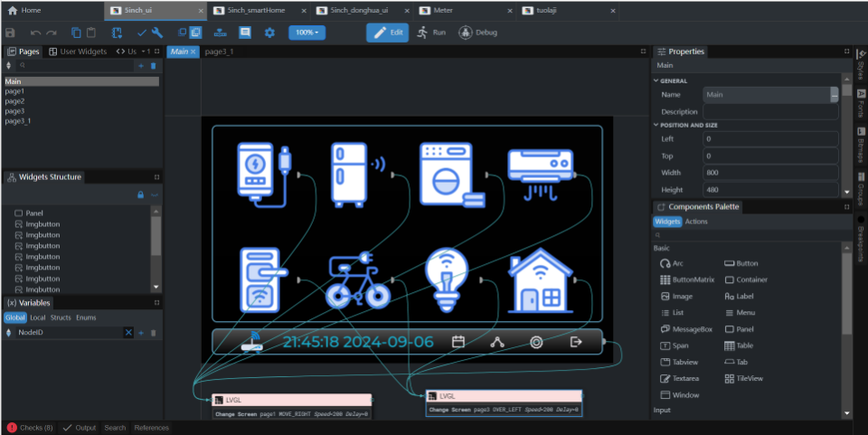Open the Output panel
Screen dimensions: 868x435
[x=80, y=428]
